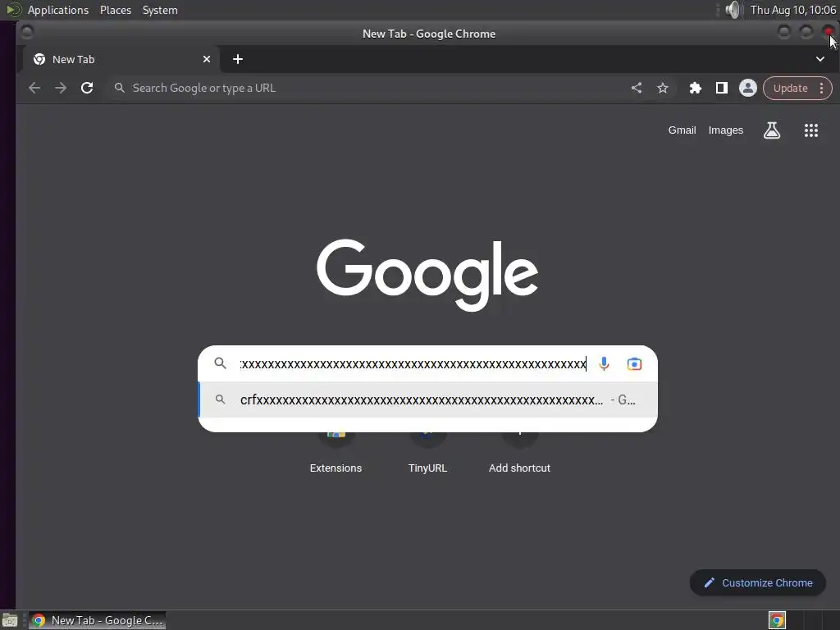This screenshot has height=630, width=840.
Task: Click address bar search magnifier icon
Action: (x=120, y=88)
